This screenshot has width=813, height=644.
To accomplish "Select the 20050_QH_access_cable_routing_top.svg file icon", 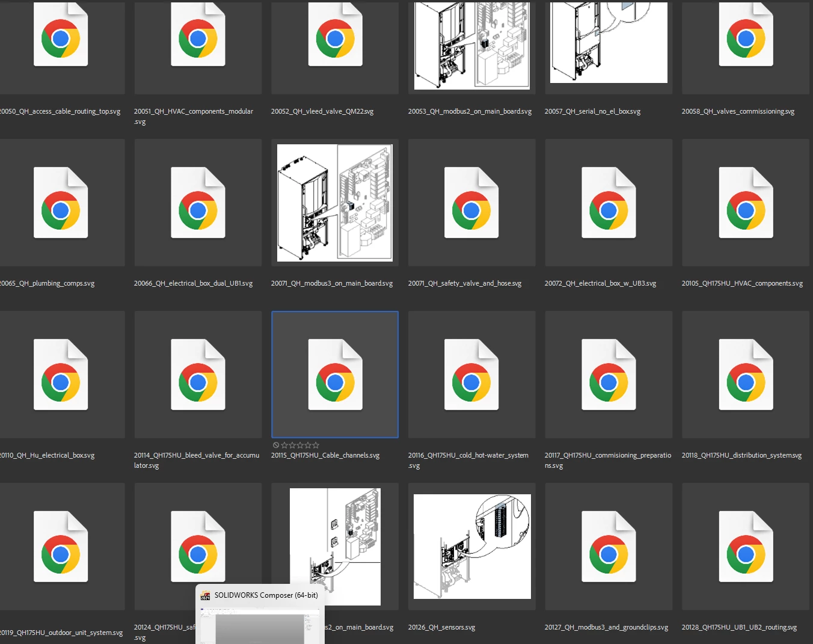I will pyautogui.click(x=61, y=34).
